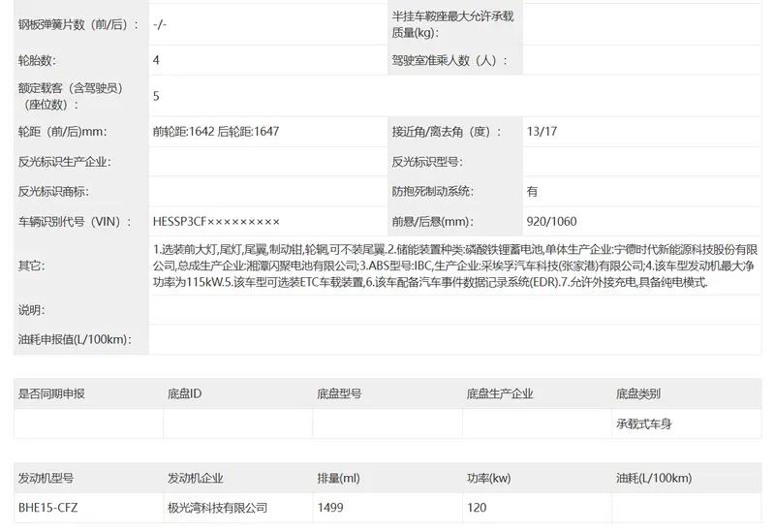Viewport: 775px width, 532px height.
Task: Select the 承载式车身 chassis category cell
Action: tap(643, 423)
